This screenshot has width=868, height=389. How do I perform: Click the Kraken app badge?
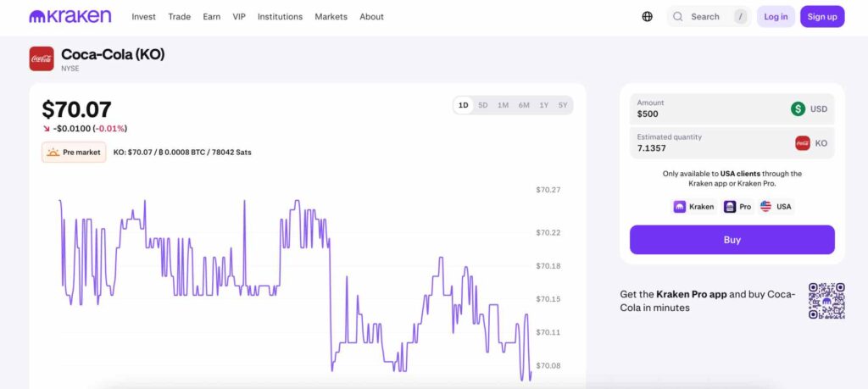point(693,207)
